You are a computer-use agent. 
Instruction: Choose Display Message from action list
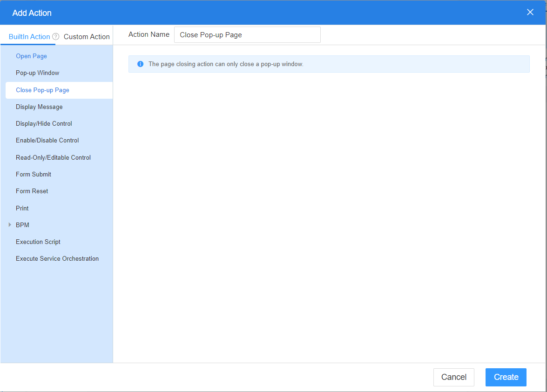pos(39,107)
